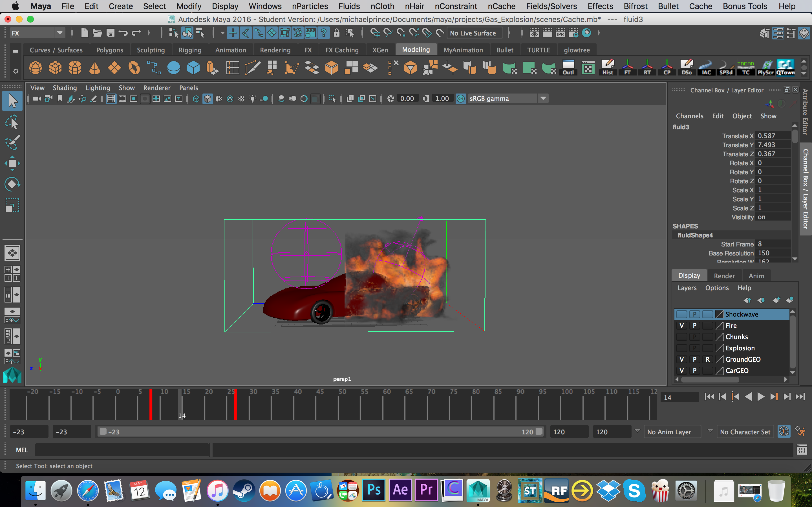Select the Paint Selection tool
Screen dimensions: 812x507
[12, 143]
